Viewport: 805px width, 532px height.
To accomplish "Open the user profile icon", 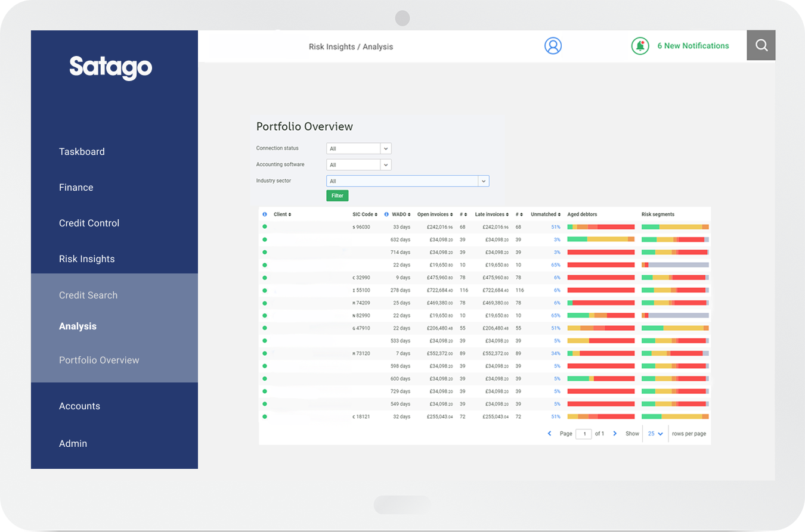I will [x=553, y=46].
